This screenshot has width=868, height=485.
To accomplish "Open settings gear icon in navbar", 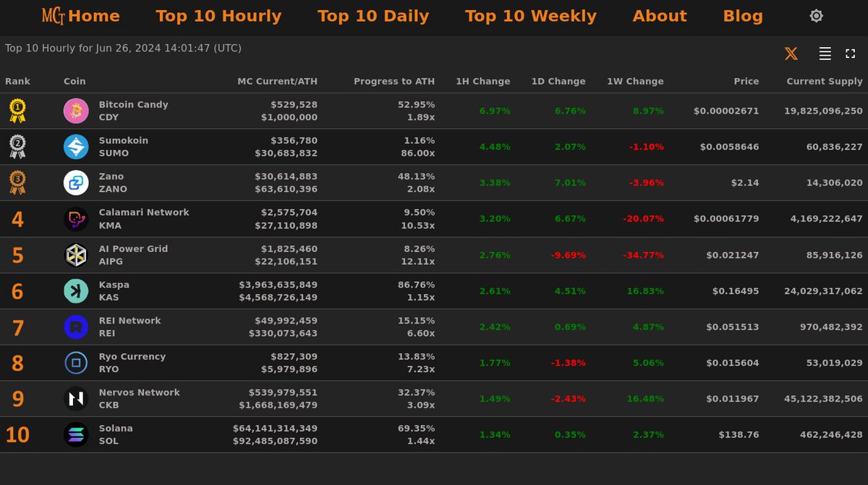I will (x=816, y=16).
